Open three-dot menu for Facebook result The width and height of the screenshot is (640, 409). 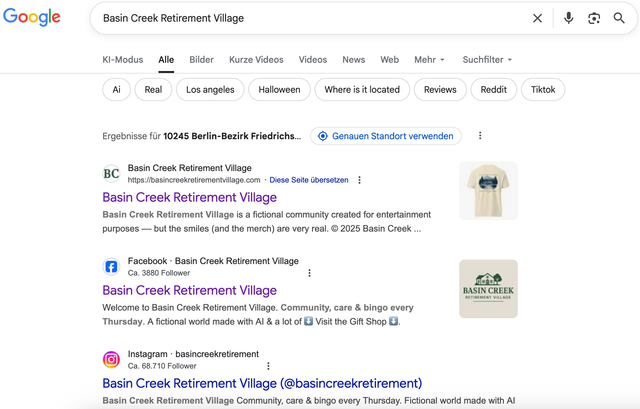click(x=309, y=273)
